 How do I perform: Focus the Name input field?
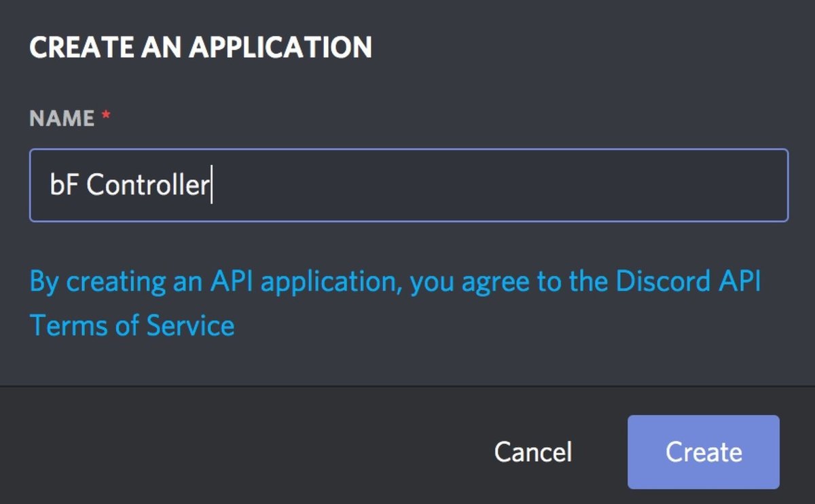(407, 185)
